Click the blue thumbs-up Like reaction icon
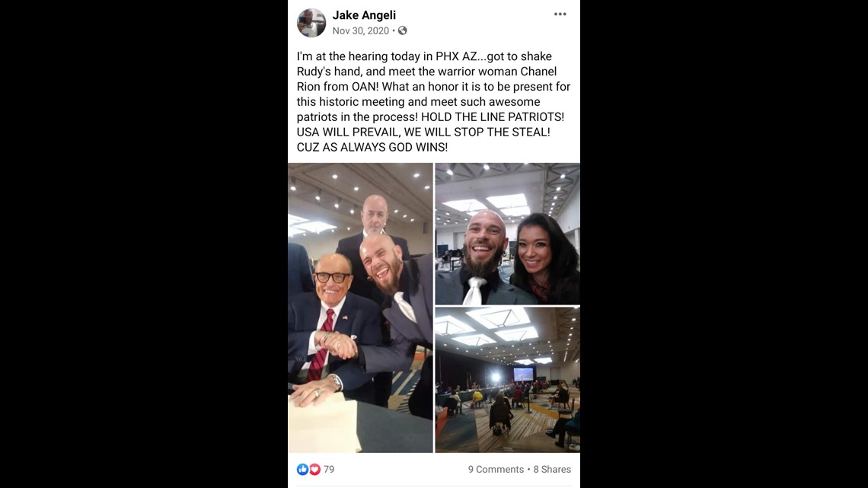The width and height of the screenshot is (868, 488). 302,469
